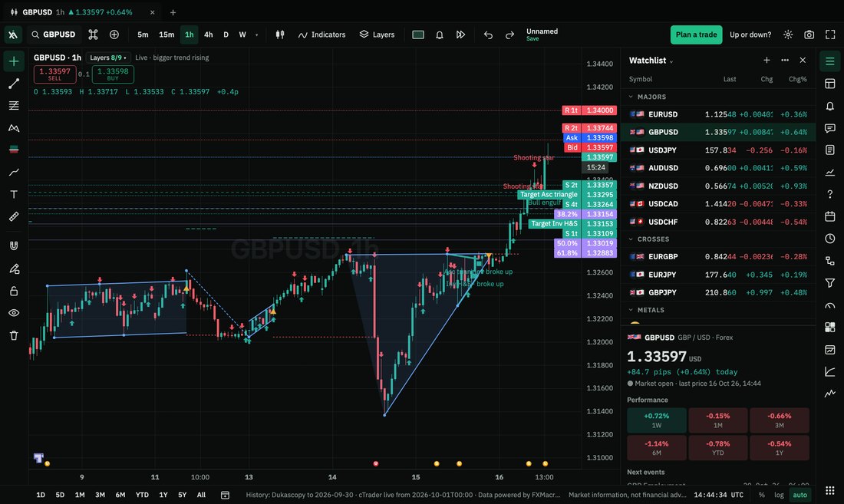Select the crosshair cursor tool
The height and width of the screenshot is (504, 844).
tap(14, 61)
